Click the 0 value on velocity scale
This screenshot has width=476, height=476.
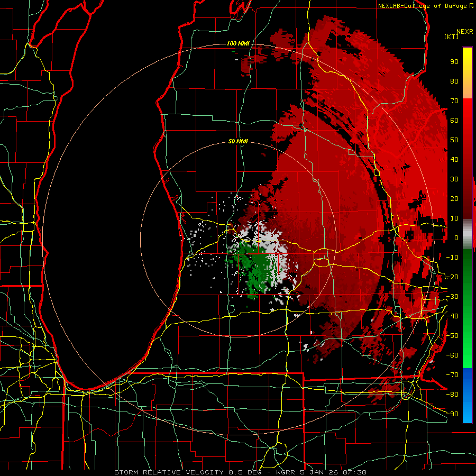456,238
